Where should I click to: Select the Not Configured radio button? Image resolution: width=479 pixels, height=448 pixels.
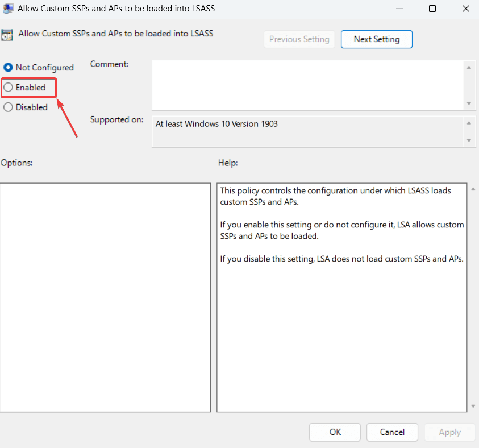[x=9, y=68]
